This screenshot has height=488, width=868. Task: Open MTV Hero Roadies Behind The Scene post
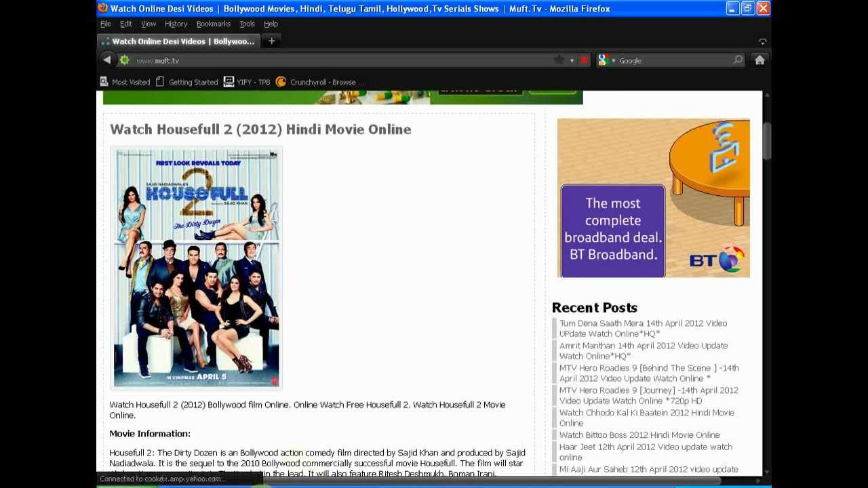pos(649,373)
